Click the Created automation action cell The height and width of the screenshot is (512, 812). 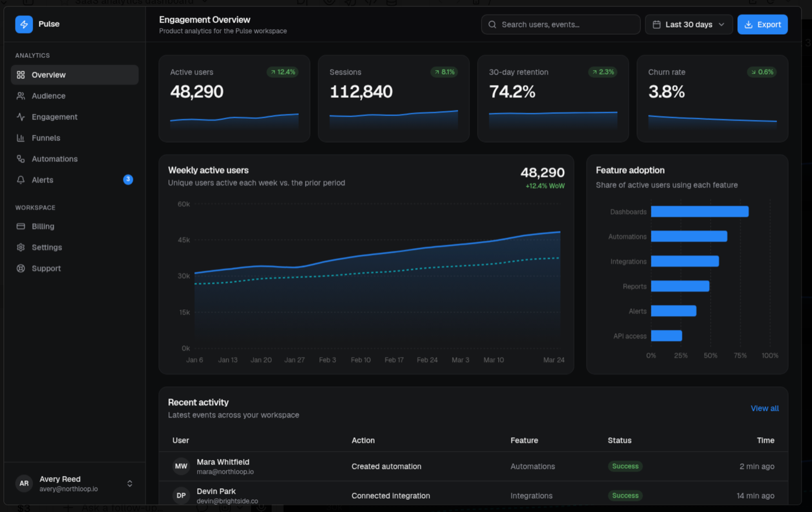tap(386, 466)
